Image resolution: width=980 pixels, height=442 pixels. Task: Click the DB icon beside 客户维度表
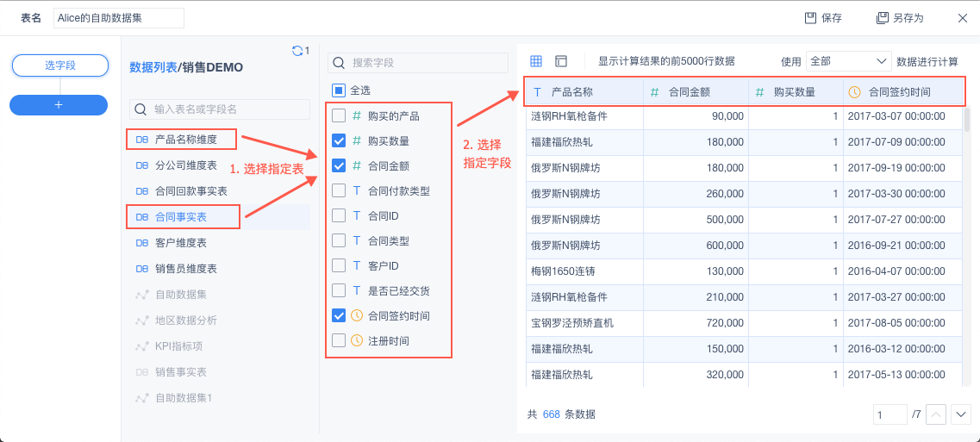click(x=142, y=243)
